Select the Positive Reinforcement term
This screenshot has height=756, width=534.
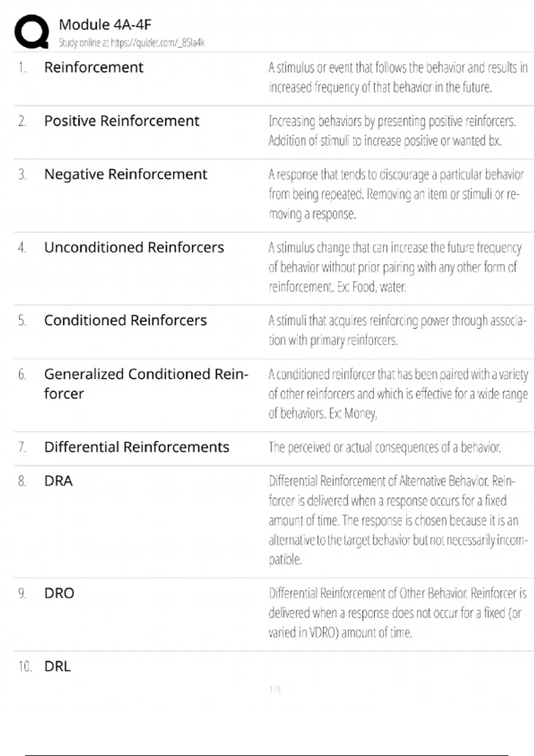click(x=121, y=121)
